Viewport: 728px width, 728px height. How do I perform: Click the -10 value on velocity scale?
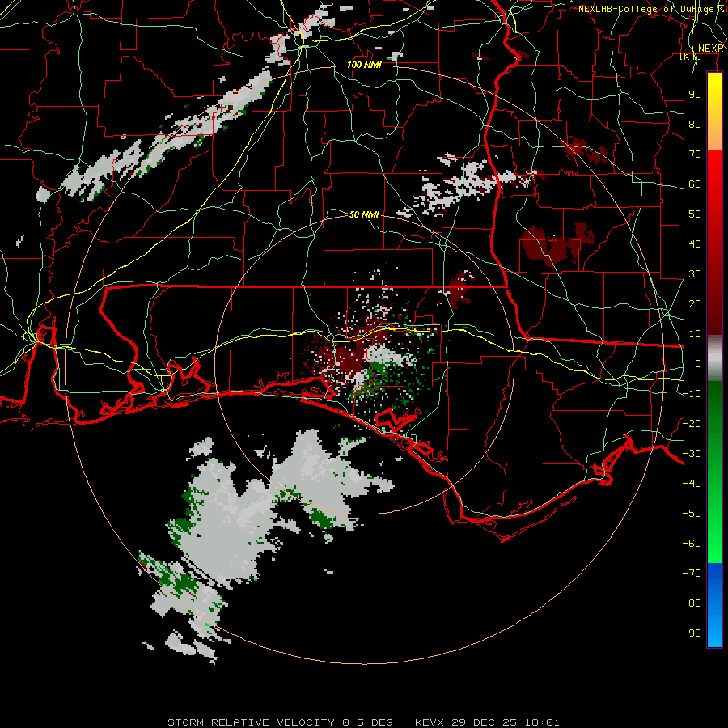[x=692, y=394]
